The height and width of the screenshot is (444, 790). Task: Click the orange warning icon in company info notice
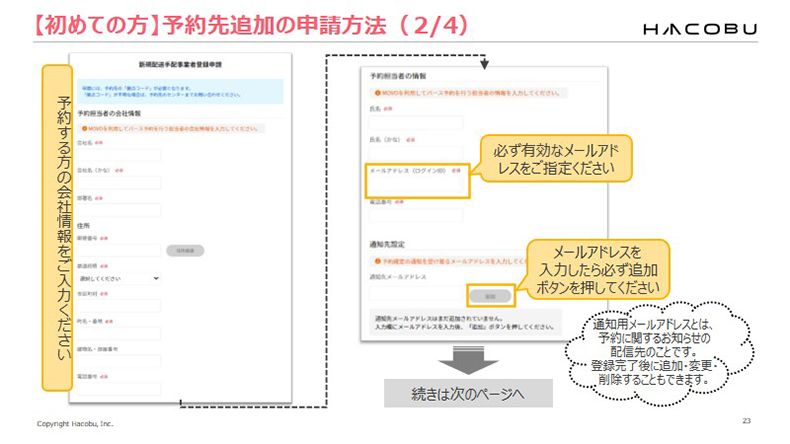coord(107,128)
